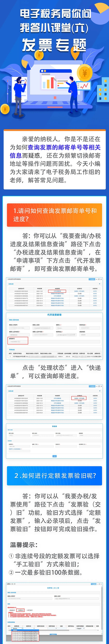Open the 发票开具情况 dropdown in 发票验旧明细
Image resolution: width=109 pixels, height=644 pixels.
pyautogui.click(x=80, y=628)
